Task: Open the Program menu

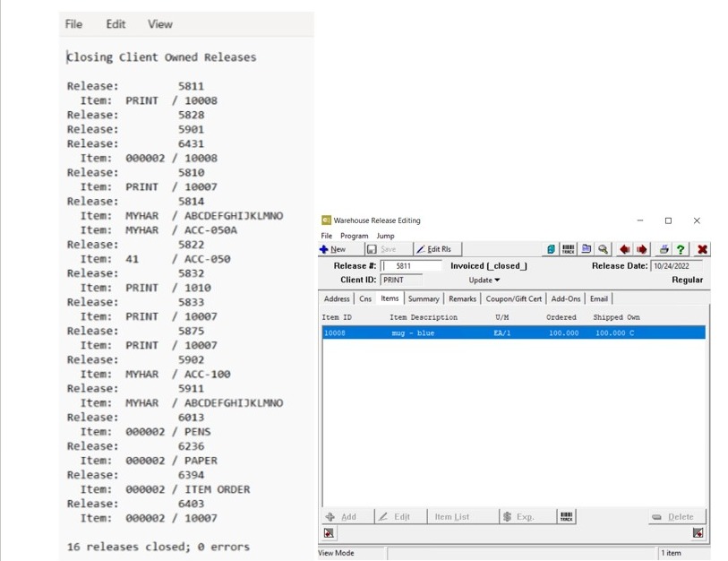Action: 354,236
